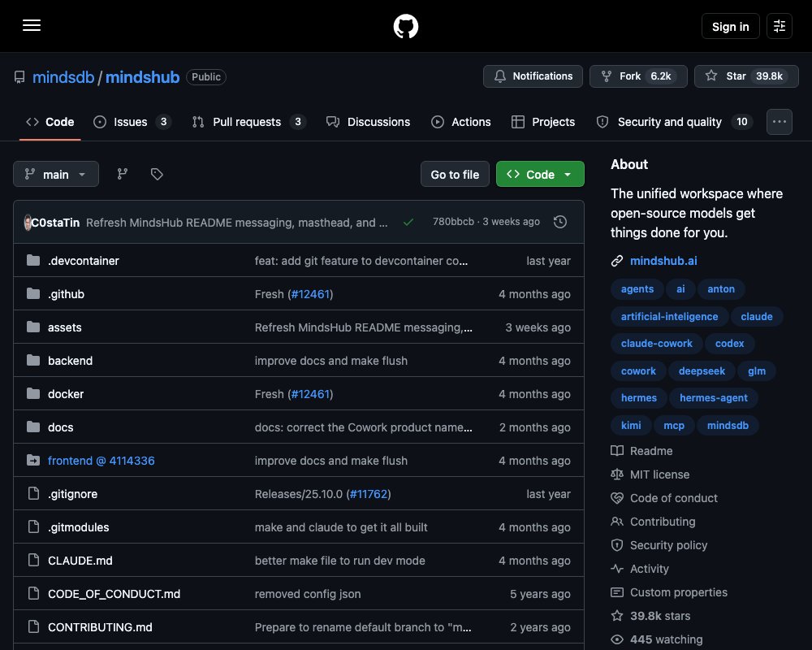Click the repository icon before mindsdb
Viewport: 812px width, 650px height.
19,77
